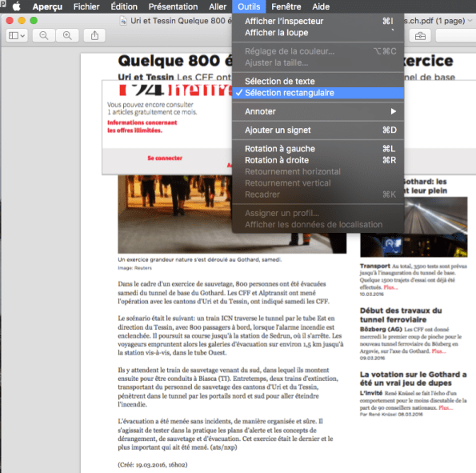476x473 pixels.
Task: Open the Aperçu application menu
Action: point(47,6)
